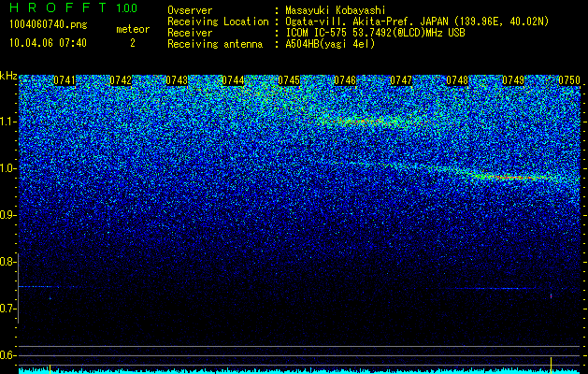This screenshot has height=374, width=588.
Task: Click the 0743 time marker label
Action: point(177,80)
